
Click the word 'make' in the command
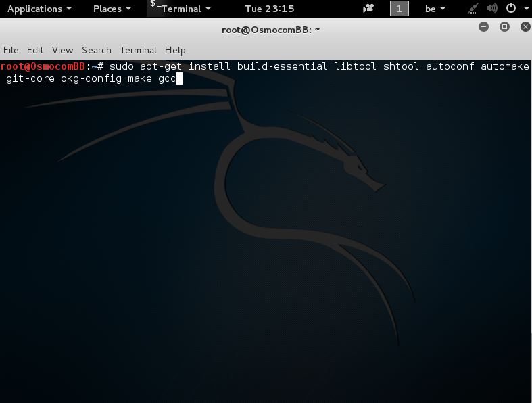click(x=140, y=78)
